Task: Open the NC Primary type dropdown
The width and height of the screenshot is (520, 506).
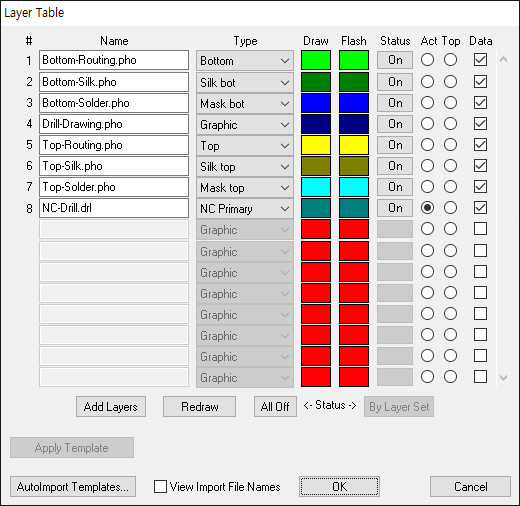Action: pos(245,209)
